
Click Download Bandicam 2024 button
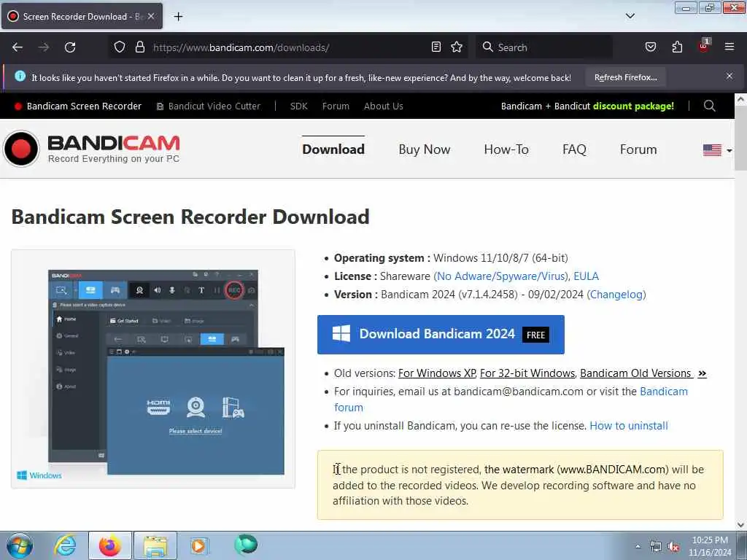(x=441, y=334)
